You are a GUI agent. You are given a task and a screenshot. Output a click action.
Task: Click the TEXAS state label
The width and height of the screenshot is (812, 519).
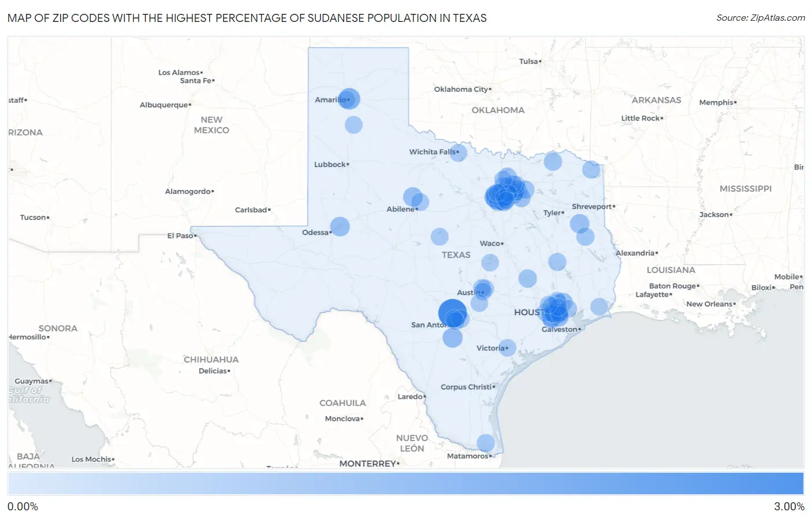456,255
